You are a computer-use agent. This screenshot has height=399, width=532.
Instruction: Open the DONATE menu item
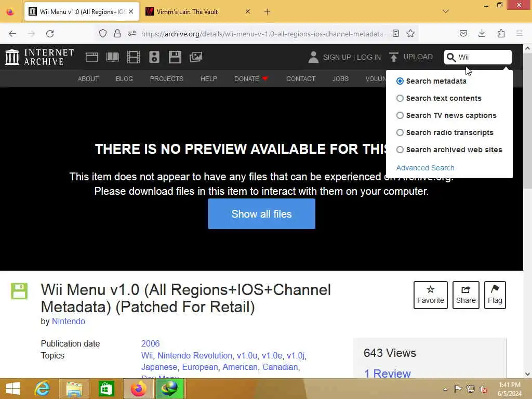[251, 79]
